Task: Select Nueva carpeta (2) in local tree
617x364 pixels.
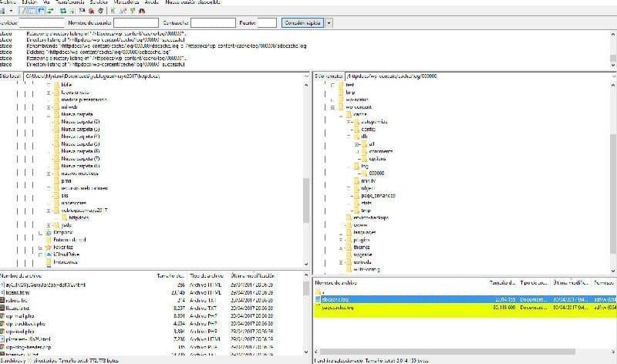Action: [80, 122]
